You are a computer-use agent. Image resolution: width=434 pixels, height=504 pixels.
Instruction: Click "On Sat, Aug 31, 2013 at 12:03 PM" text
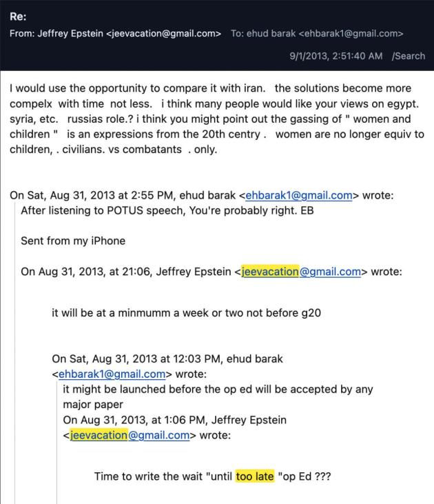click(x=167, y=359)
